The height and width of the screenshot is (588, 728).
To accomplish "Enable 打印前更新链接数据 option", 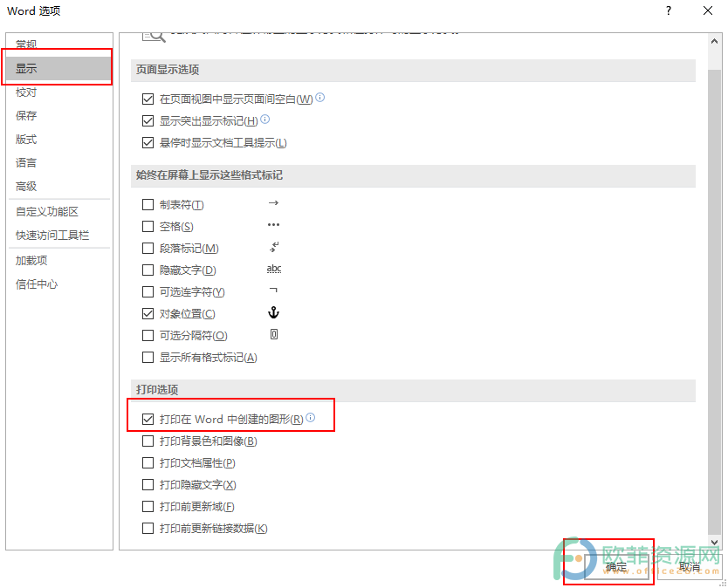I will pyautogui.click(x=148, y=528).
